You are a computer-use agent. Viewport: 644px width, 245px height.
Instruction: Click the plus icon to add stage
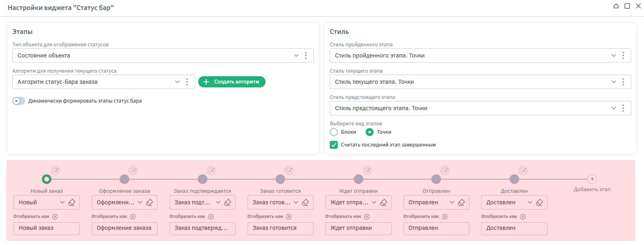point(592,179)
